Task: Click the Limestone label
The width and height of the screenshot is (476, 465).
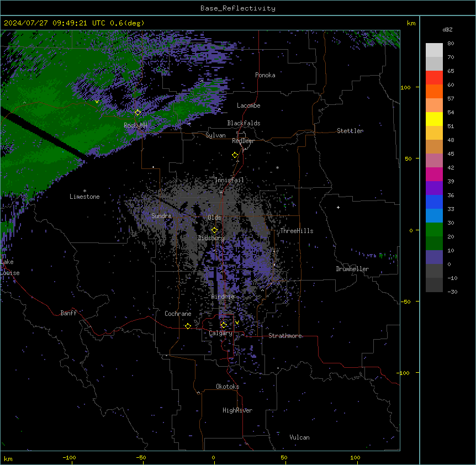Action: pos(84,197)
